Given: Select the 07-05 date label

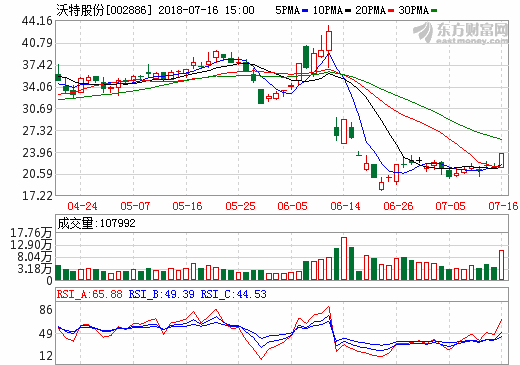Looking at the screenshot, I should pos(450,206).
